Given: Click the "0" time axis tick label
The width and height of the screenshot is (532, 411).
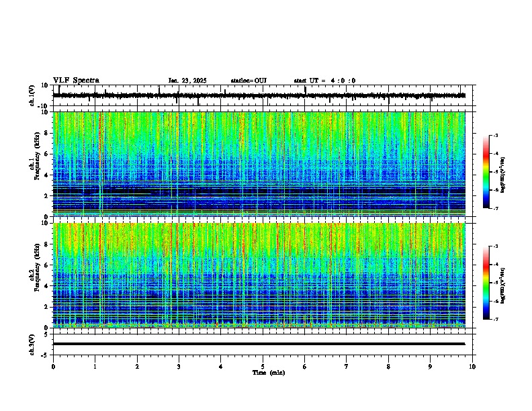Looking at the screenshot, I should pos(53,367).
